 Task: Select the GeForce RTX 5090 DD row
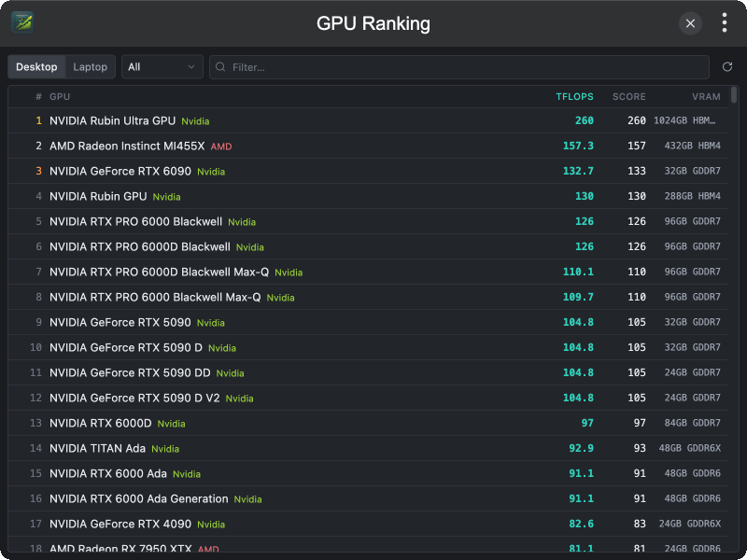368,372
